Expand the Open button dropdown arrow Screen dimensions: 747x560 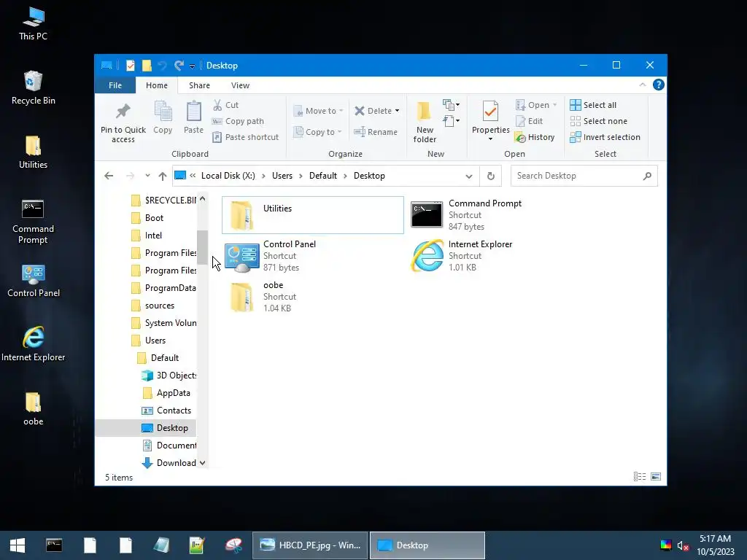pyautogui.click(x=555, y=105)
